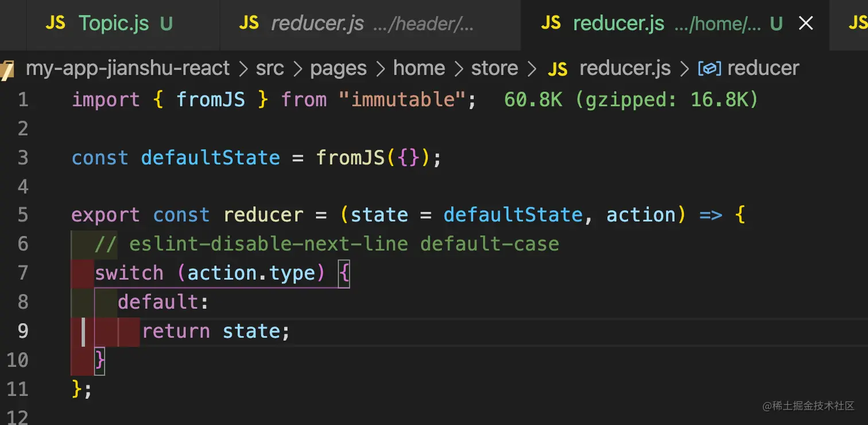Screen dimensions: 868x425
Task: Click the JS icon on the header reducer.js tab
Action: (x=249, y=24)
